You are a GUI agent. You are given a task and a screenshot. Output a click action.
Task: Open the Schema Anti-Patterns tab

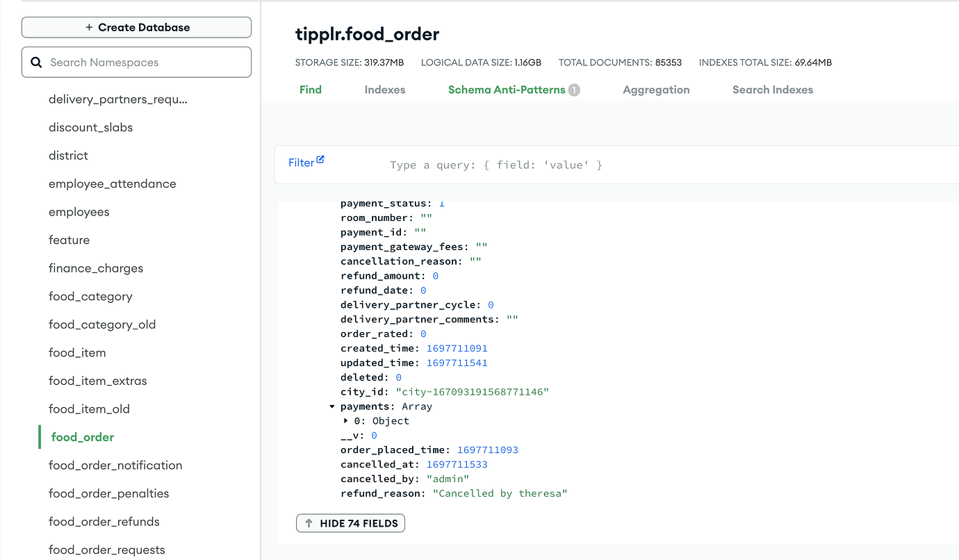pos(506,90)
